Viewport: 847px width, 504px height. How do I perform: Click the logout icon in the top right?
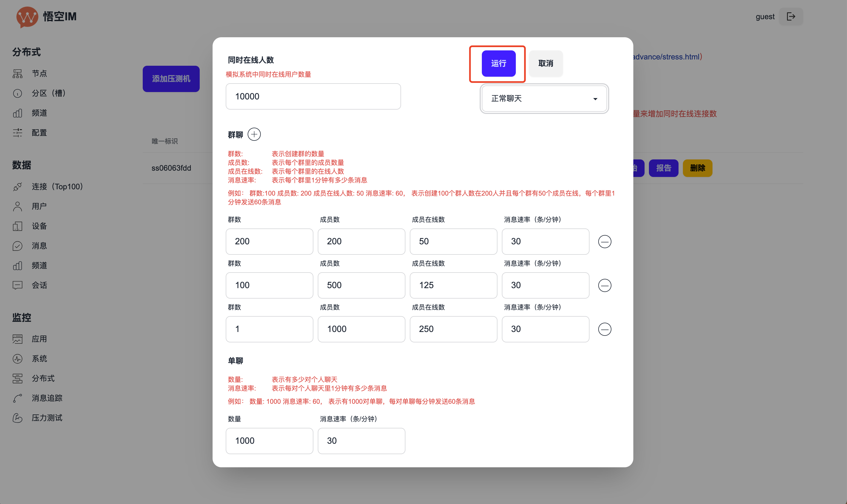(791, 16)
